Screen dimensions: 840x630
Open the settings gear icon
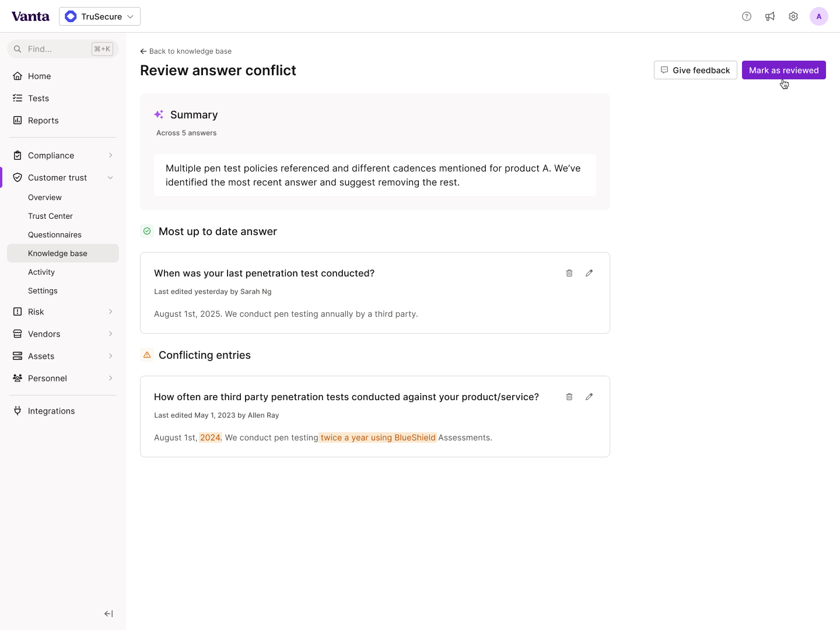click(x=793, y=16)
